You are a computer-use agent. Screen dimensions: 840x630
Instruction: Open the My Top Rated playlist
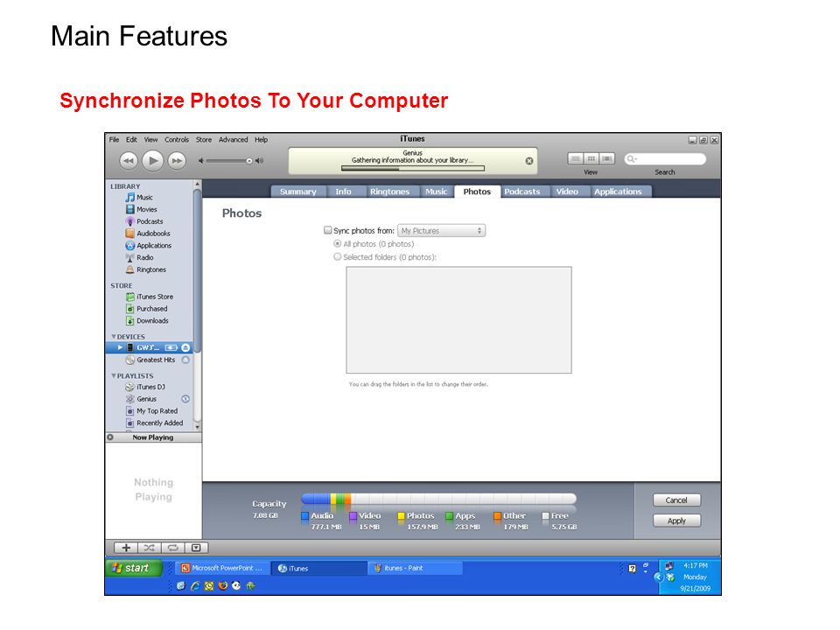(x=157, y=411)
